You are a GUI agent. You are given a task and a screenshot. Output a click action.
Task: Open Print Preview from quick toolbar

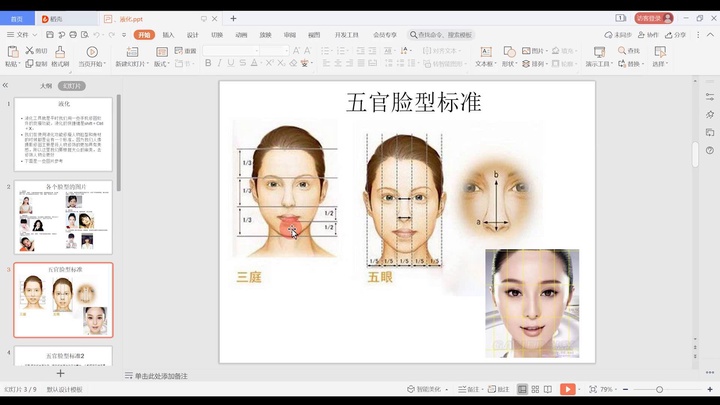coord(85,35)
